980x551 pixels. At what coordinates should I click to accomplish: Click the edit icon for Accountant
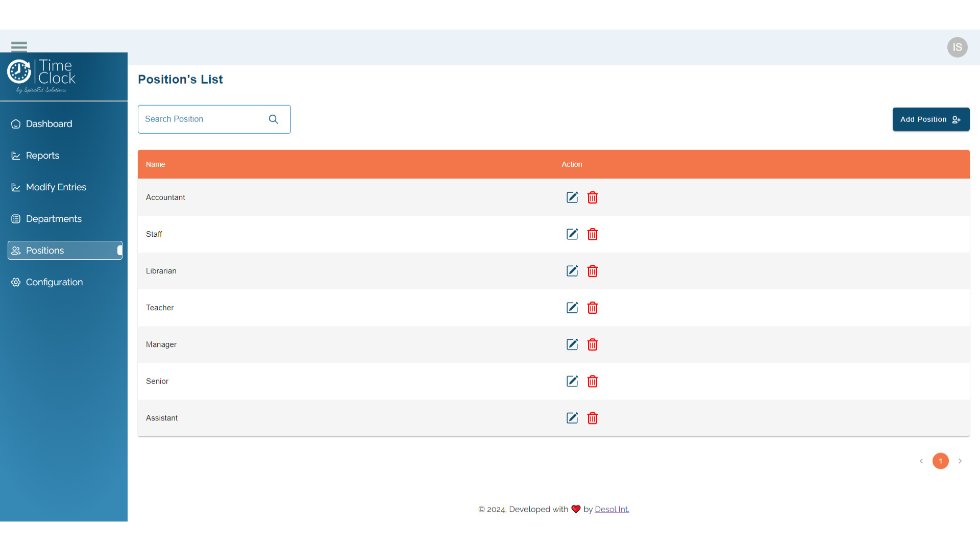572,197
